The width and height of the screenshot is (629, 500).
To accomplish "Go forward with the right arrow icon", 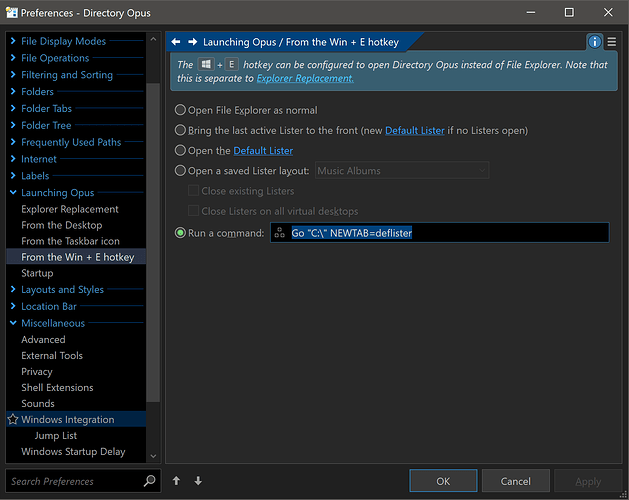I will (193, 42).
